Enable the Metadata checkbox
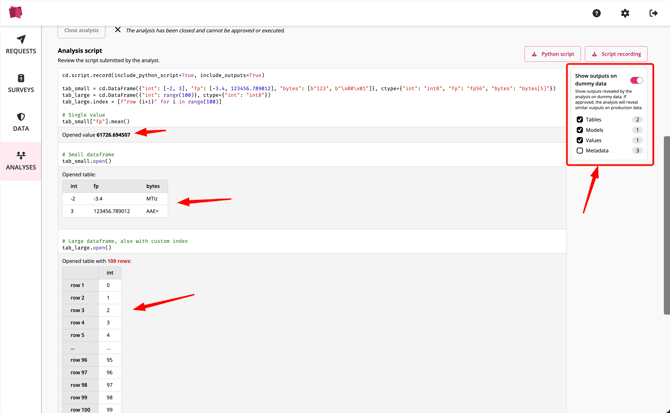 pyautogui.click(x=580, y=151)
